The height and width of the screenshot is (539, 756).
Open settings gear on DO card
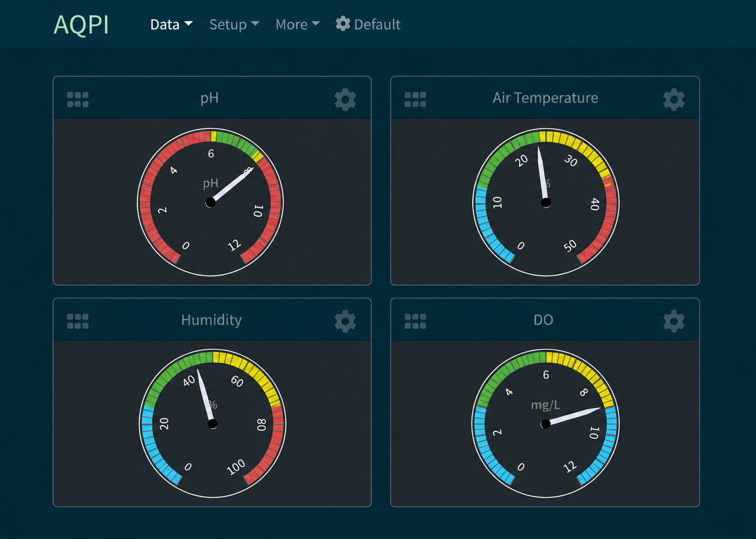[674, 321]
